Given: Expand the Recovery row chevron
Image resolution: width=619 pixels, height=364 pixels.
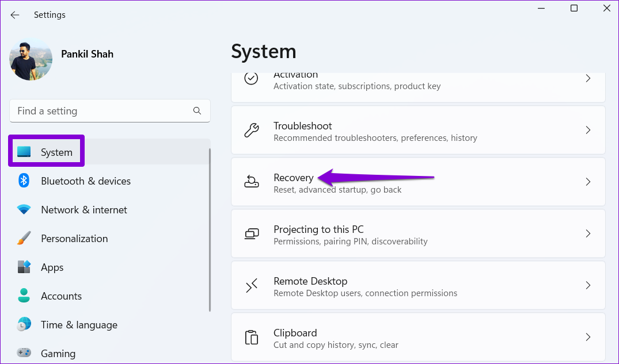Looking at the screenshot, I should (588, 182).
